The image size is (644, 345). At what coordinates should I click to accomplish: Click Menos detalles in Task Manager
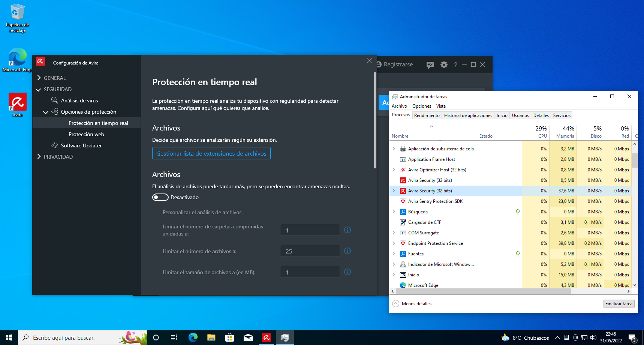[412, 304]
